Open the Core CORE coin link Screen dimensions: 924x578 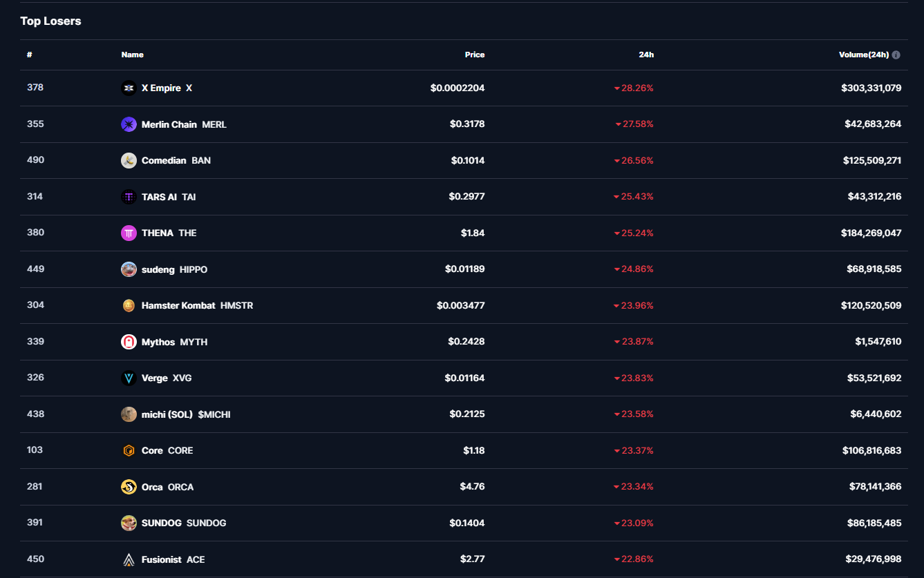coord(167,451)
